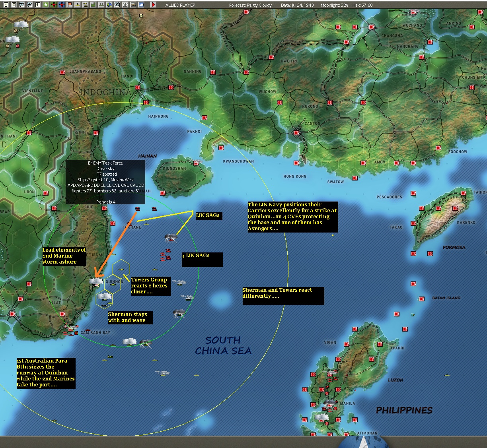Select the Japanese base at Pescadores

coord(414,193)
